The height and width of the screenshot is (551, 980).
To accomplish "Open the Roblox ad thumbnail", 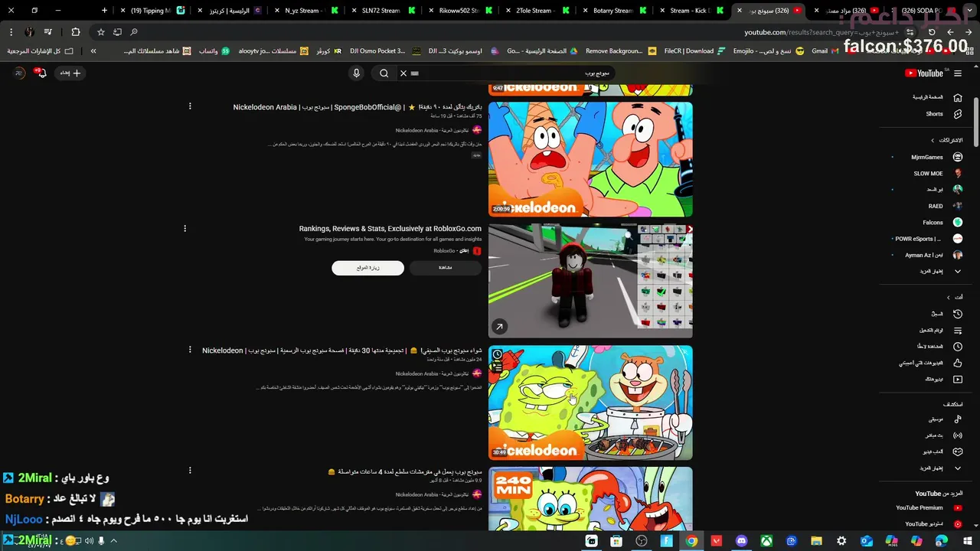I will pyautogui.click(x=590, y=281).
